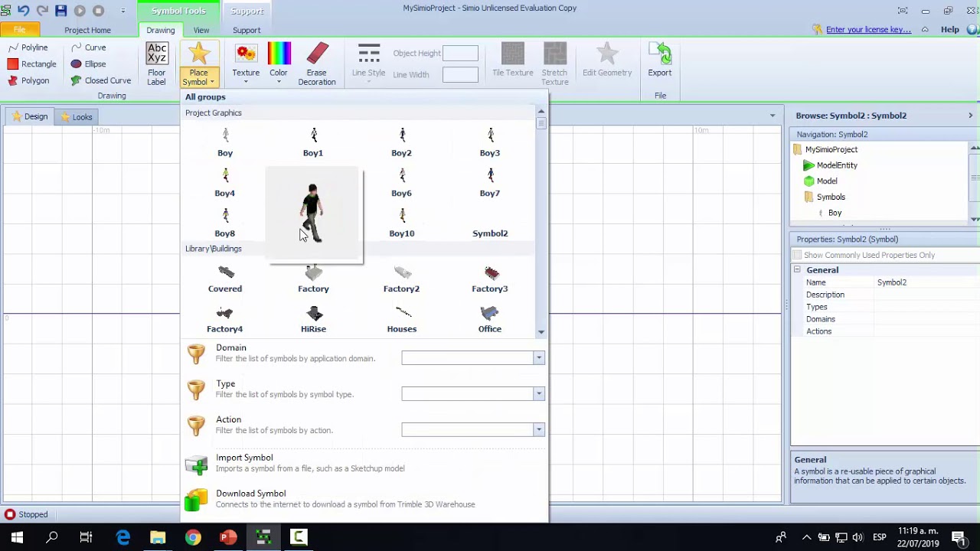The height and width of the screenshot is (551, 980).
Task: Click Enter your license key link
Action: 868,30
